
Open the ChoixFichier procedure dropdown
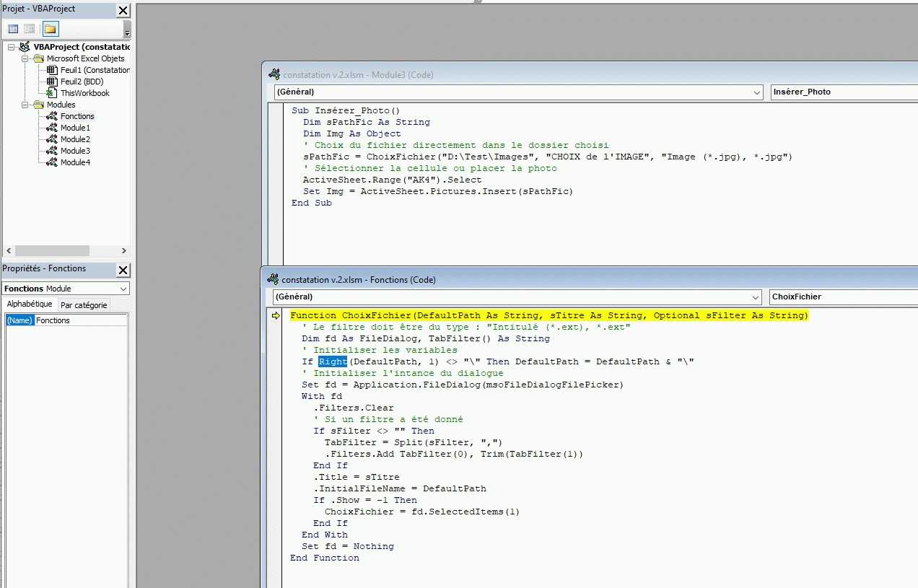point(843,297)
